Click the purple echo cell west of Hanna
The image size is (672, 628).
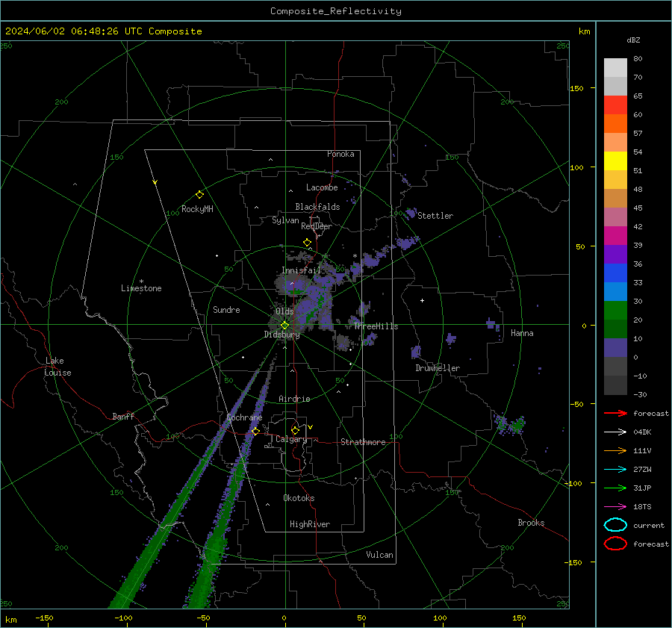[493, 324]
